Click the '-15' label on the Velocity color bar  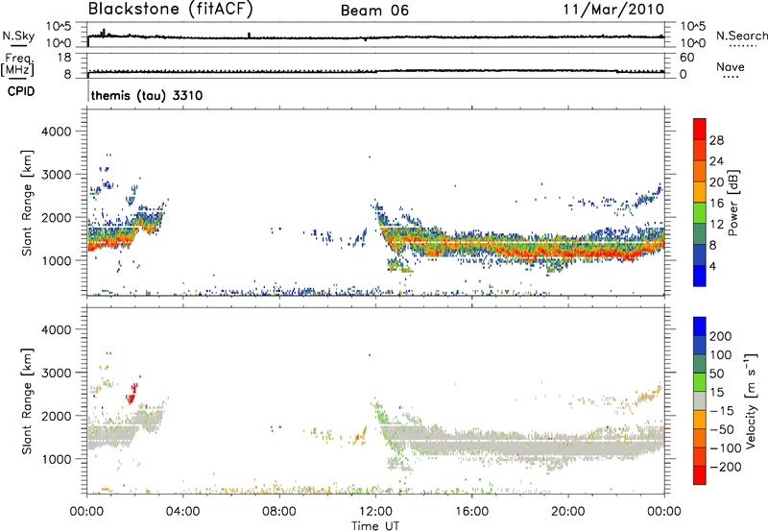pyautogui.click(x=721, y=411)
